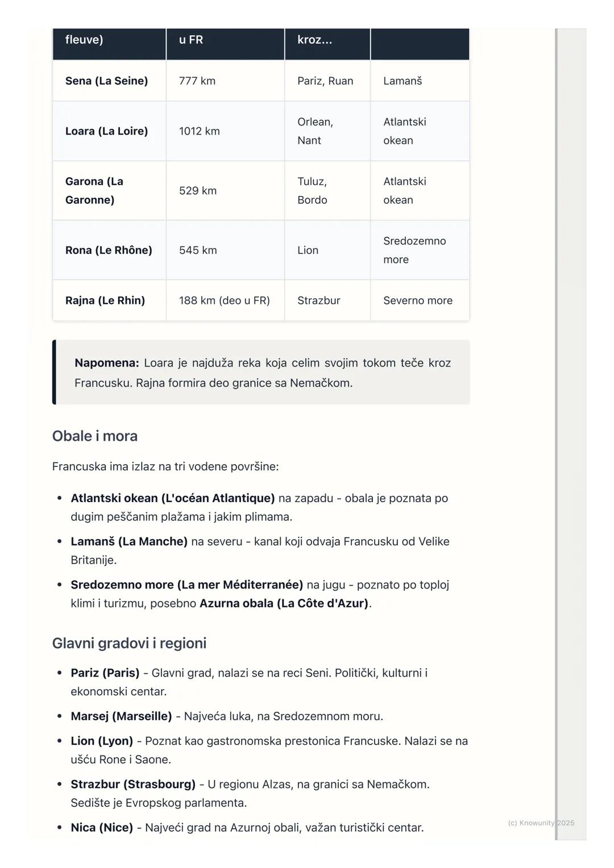The width and height of the screenshot is (614, 868).
Task: Click the Sena (La Seine) table cell
Action: (x=106, y=81)
